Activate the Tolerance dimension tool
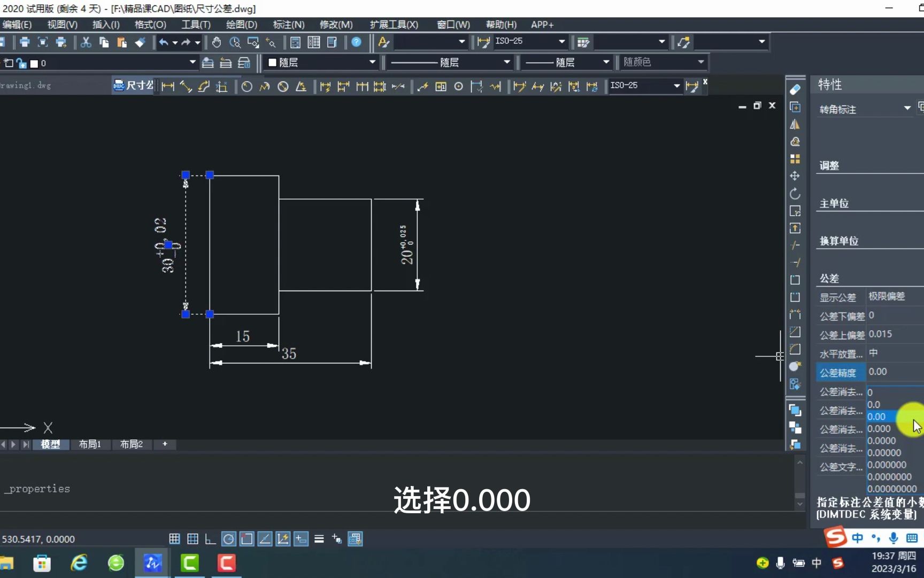The image size is (924, 578). point(441,86)
